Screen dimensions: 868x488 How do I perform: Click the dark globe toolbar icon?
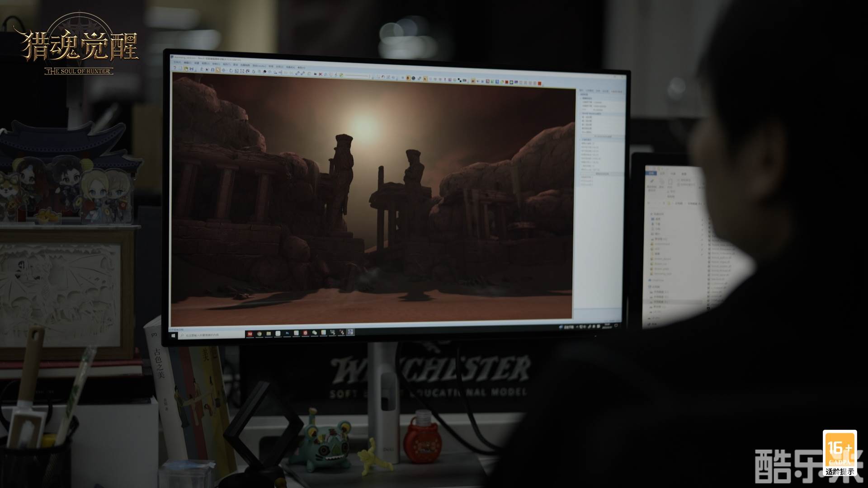click(413, 78)
